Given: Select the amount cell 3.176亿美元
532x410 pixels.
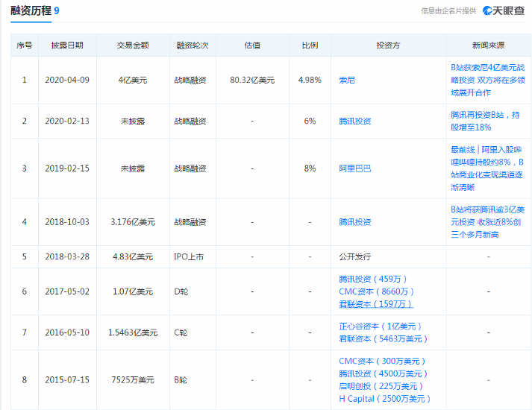Looking at the screenshot, I should 133,222.
